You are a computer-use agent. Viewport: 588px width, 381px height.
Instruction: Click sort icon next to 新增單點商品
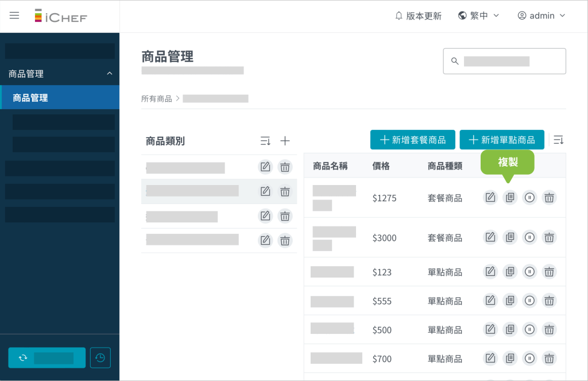click(x=558, y=140)
